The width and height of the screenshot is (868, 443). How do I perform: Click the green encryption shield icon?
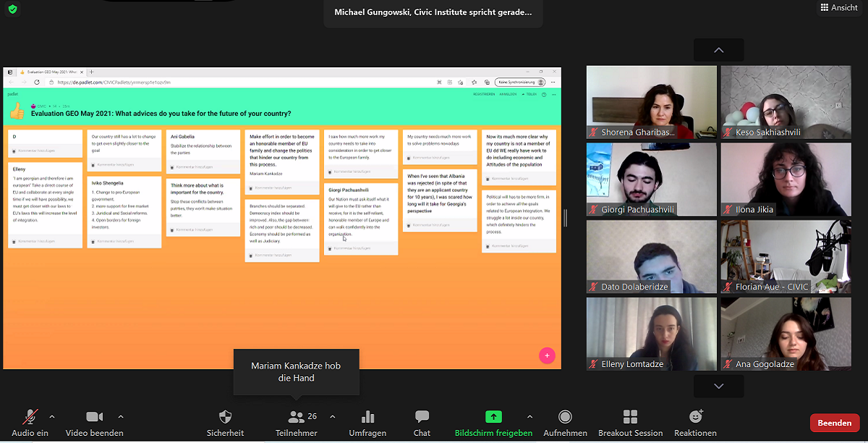pos(12,9)
